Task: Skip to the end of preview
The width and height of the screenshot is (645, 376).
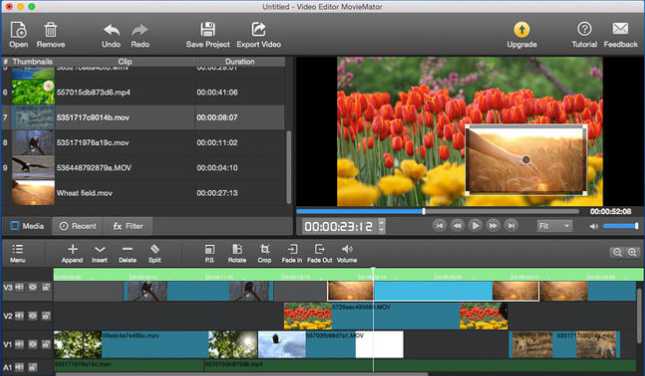Action: click(x=511, y=225)
